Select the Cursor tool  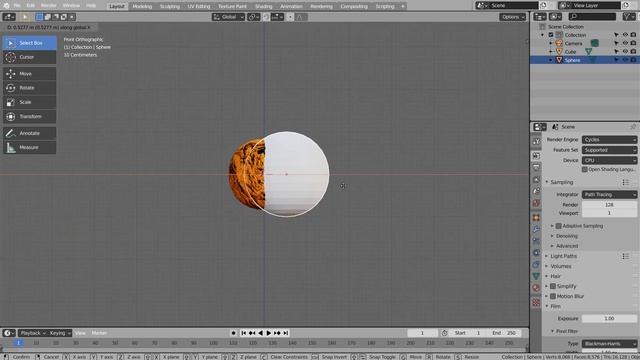[29, 57]
